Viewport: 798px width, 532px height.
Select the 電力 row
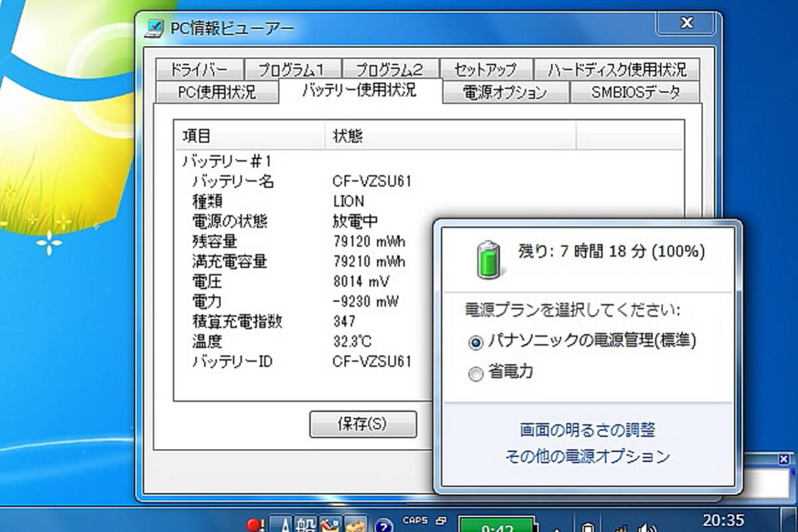point(207,301)
